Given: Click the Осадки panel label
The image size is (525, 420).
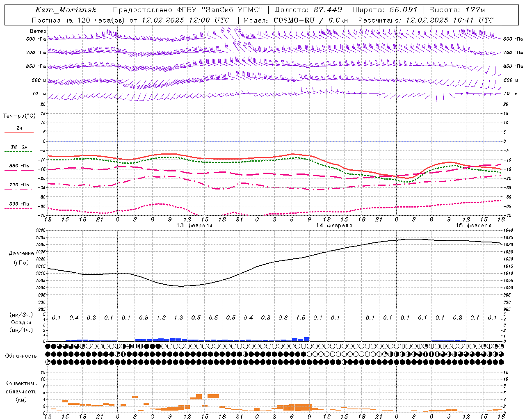Looking at the screenshot, I should click(21, 322).
